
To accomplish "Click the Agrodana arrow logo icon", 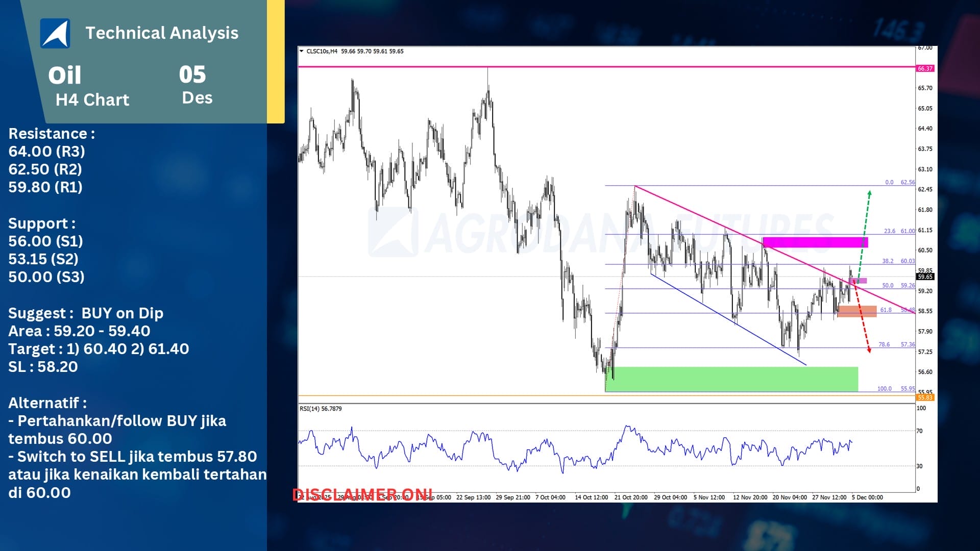I will [x=55, y=33].
